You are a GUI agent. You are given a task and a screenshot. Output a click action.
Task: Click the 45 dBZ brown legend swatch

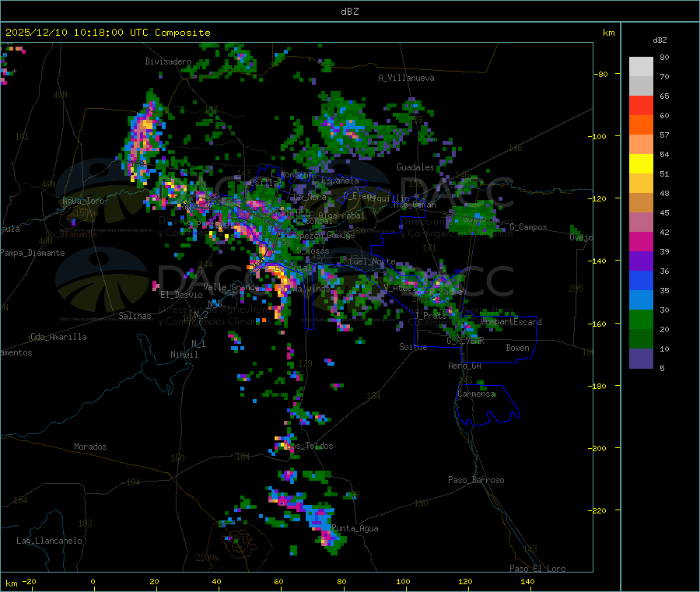[641, 203]
